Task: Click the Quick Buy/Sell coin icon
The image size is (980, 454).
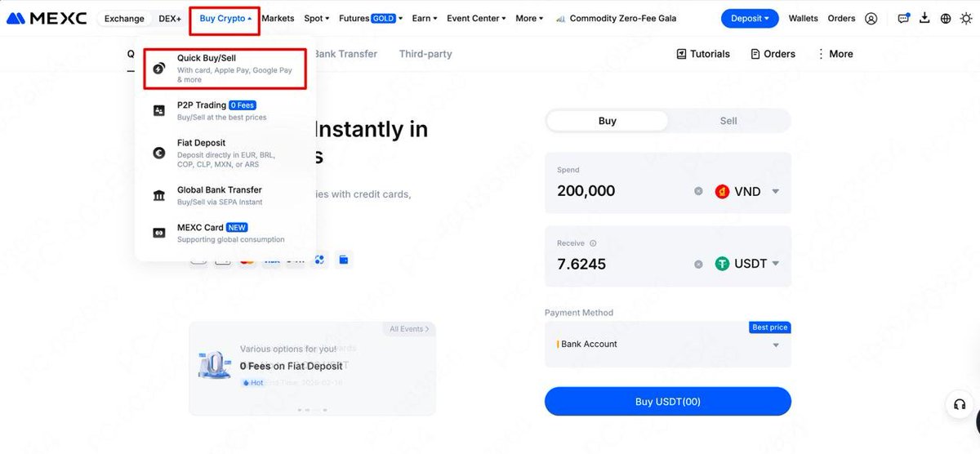Action: click(x=159, y=69)
